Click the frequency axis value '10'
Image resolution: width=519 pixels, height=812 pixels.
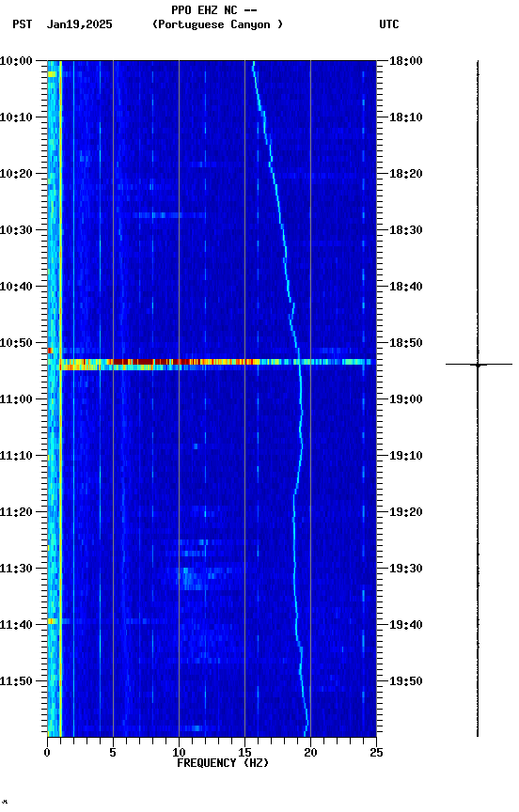(179, 753)
